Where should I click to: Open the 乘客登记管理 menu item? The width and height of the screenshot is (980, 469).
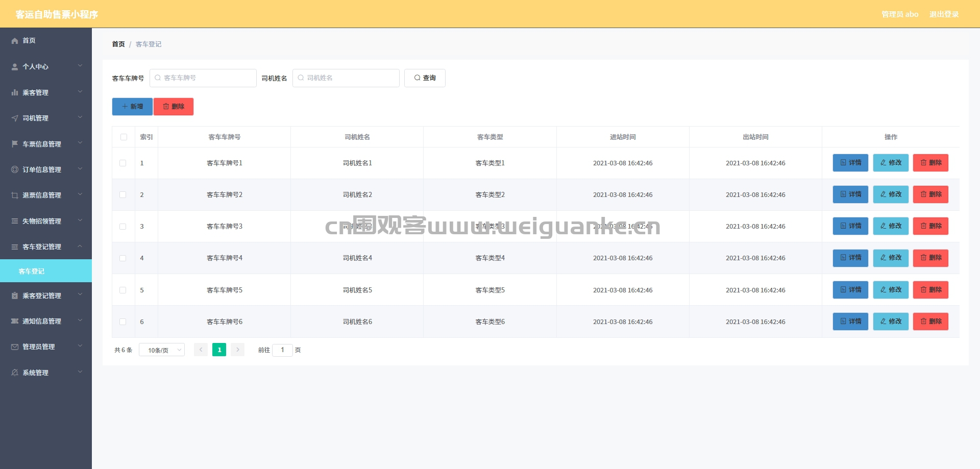pyautogui.click(x=46, y=295)
